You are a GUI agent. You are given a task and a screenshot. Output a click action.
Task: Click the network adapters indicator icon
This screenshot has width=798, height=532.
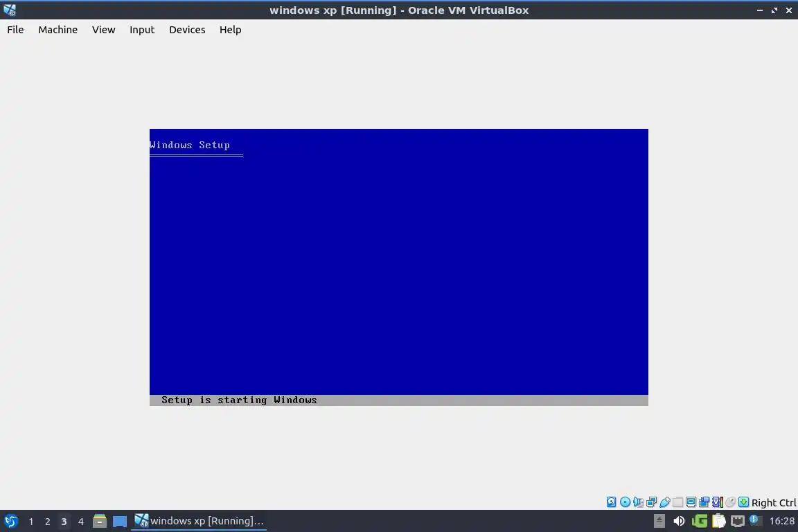(651, 502)
